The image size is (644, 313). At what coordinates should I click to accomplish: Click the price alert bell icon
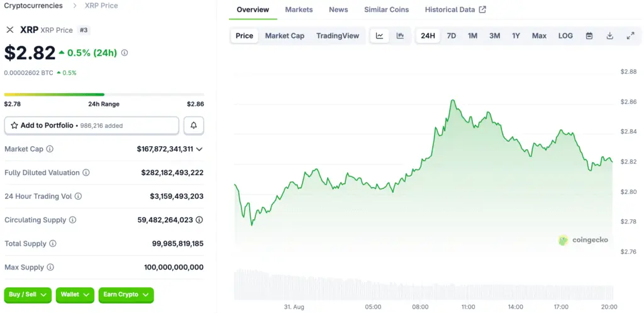coord(194,125)
